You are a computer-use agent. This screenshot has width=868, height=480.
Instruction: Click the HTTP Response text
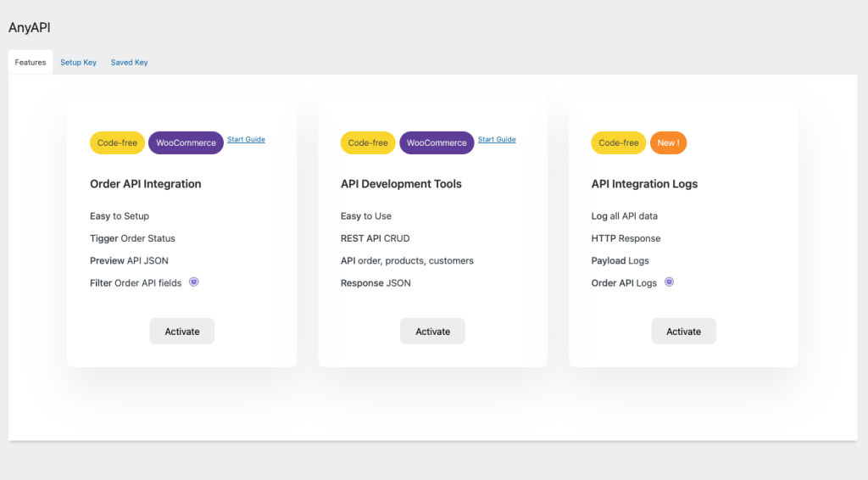(x=626, y=238)
